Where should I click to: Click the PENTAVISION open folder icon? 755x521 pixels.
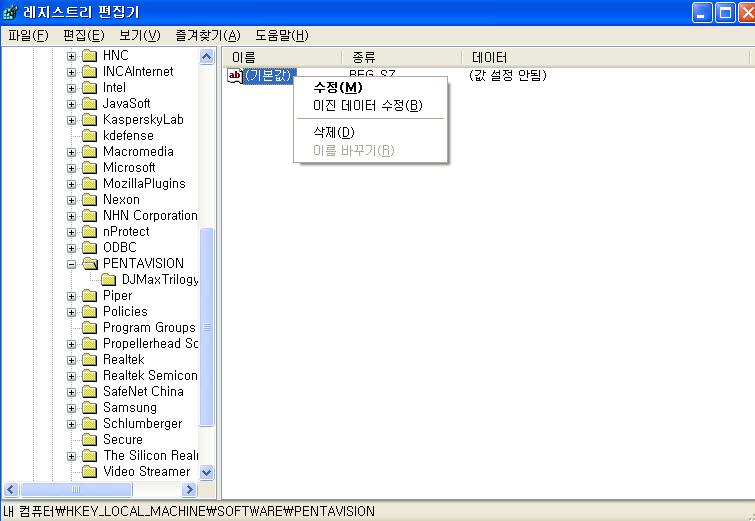pyautogui.click(x=90, y=264)
